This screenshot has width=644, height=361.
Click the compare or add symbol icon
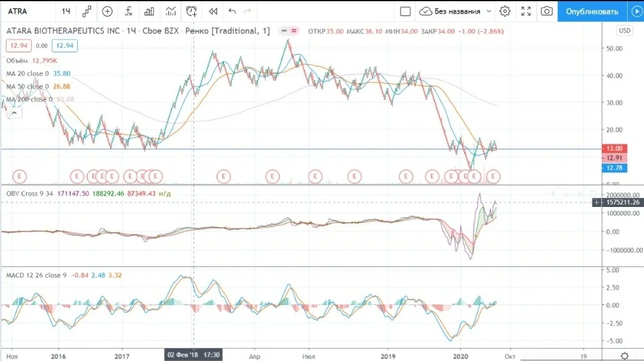click(x=107, y=11)
